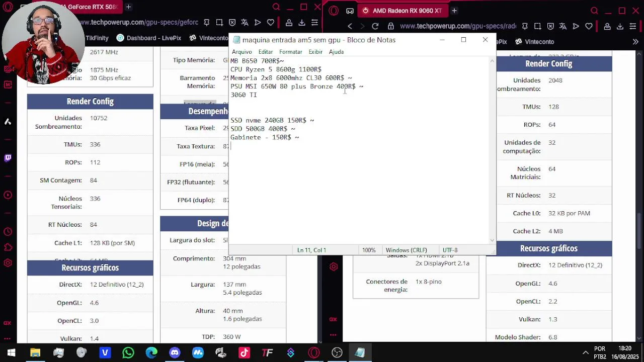Click right Opera address bar URL
644x362 pixels.
pyautogui.click(x=458, y=26)
